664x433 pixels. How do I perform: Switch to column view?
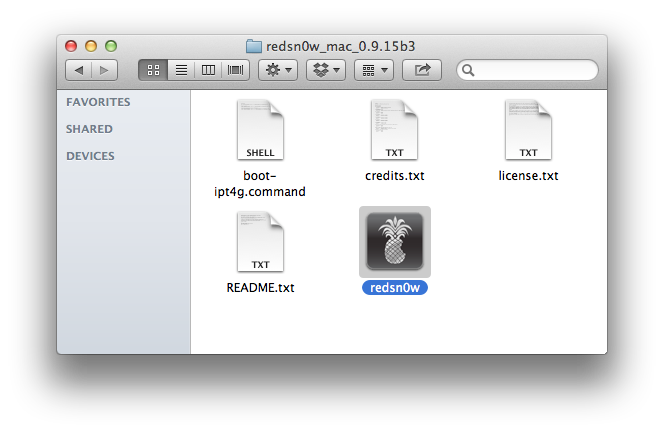tap(208, 70)
